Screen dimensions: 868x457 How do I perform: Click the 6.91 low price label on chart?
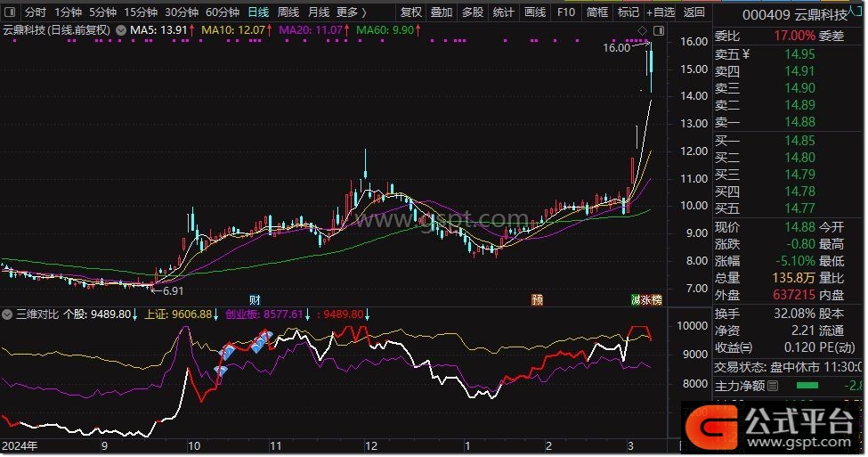pos(173,290)
